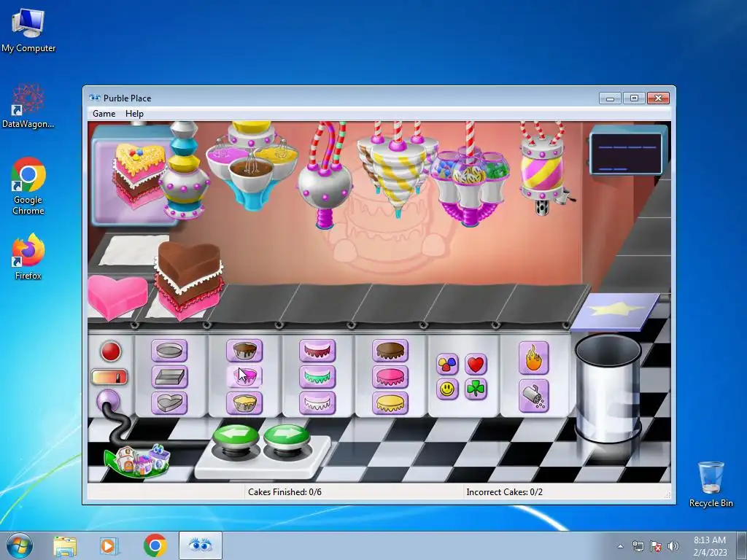Pick the red filling icing button
Image resolution: width=747 pixels, height=560 pixels.
317,351
